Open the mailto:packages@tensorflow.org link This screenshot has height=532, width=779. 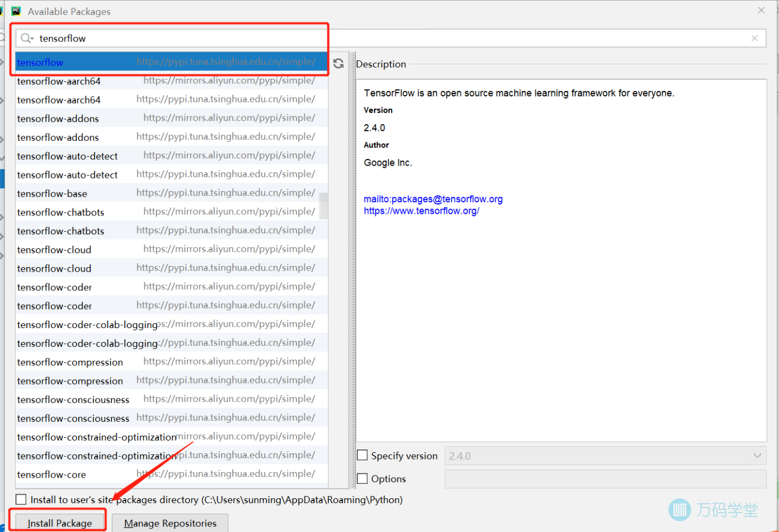coord(433,199)
